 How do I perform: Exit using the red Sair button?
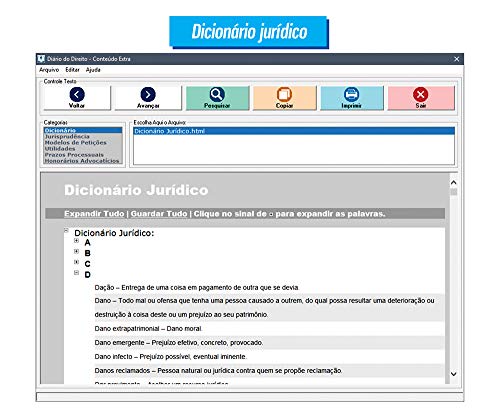coord(421,98)
